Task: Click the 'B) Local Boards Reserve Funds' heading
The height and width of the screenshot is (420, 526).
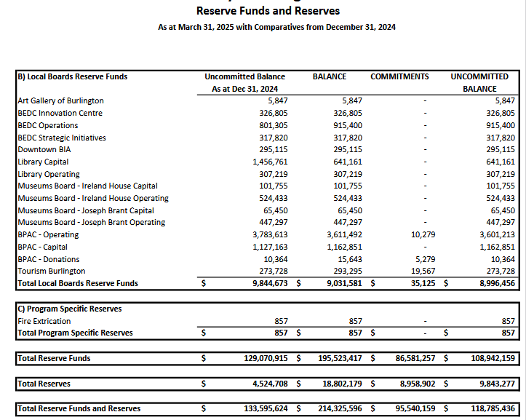Action: pos(73,76)
